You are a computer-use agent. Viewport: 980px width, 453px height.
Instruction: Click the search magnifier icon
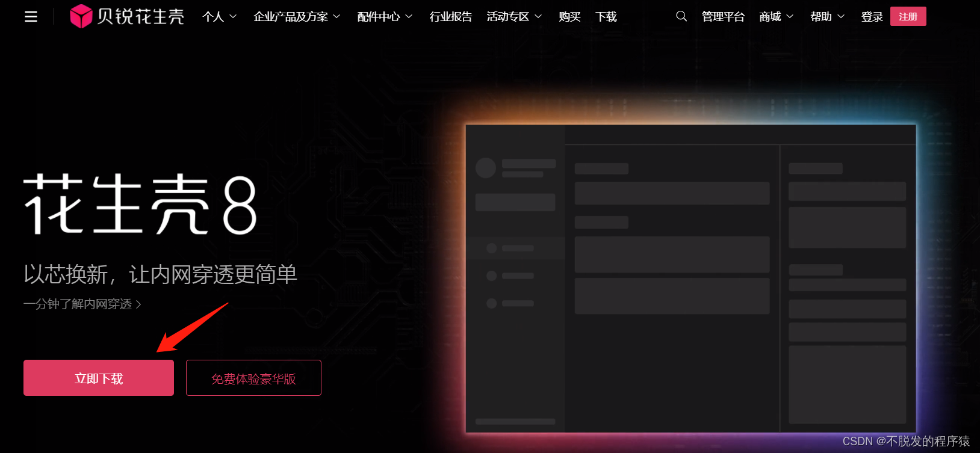pyautogui.click(x=681, y=16)
